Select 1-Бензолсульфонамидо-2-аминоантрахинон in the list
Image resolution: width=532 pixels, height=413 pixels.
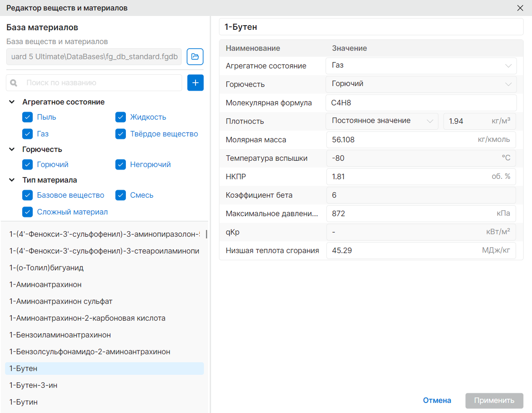click(104, 352)
